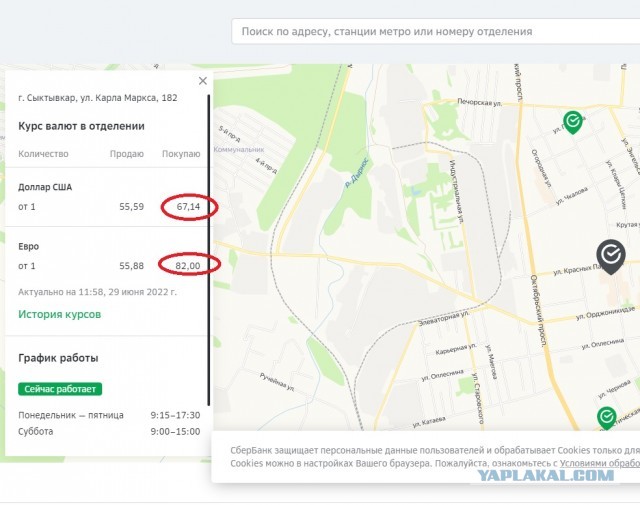640x505 pixels.
Task: Click ул. Орджоникидзе label on map
Action: (605, 313)
